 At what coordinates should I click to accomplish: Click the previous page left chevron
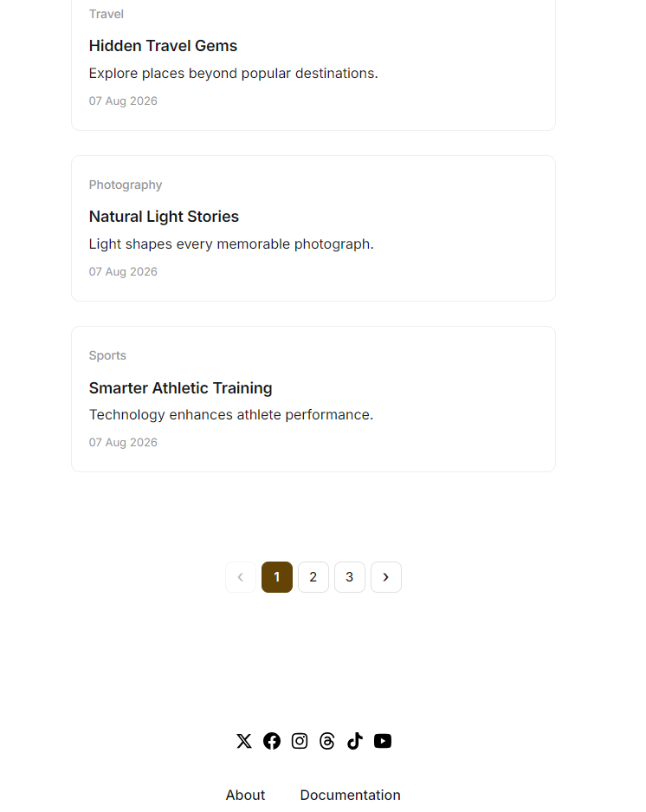click(x=241, y=577)
